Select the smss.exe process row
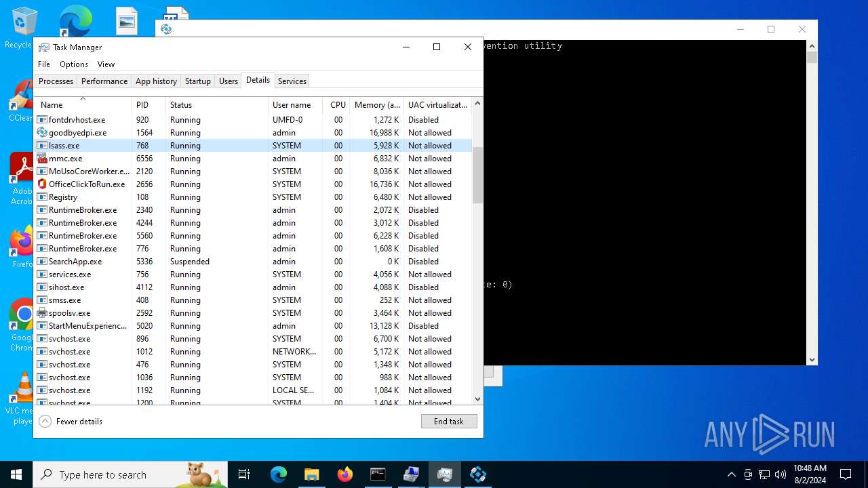The image size is (868, 488). 254,300
